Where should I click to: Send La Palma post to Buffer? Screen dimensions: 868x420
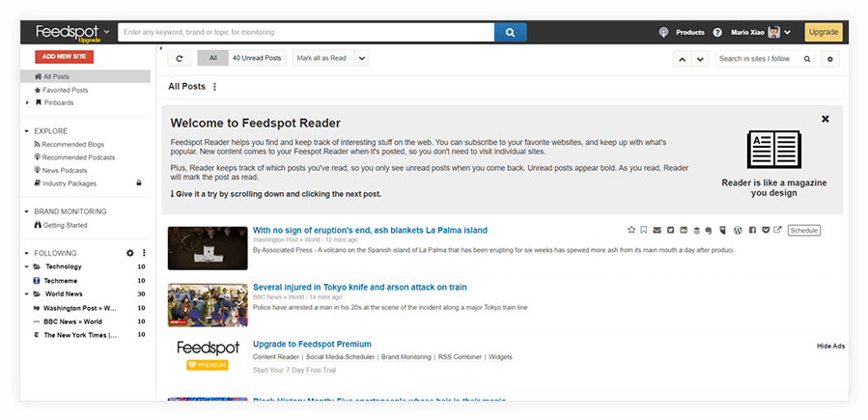[697, 231]
